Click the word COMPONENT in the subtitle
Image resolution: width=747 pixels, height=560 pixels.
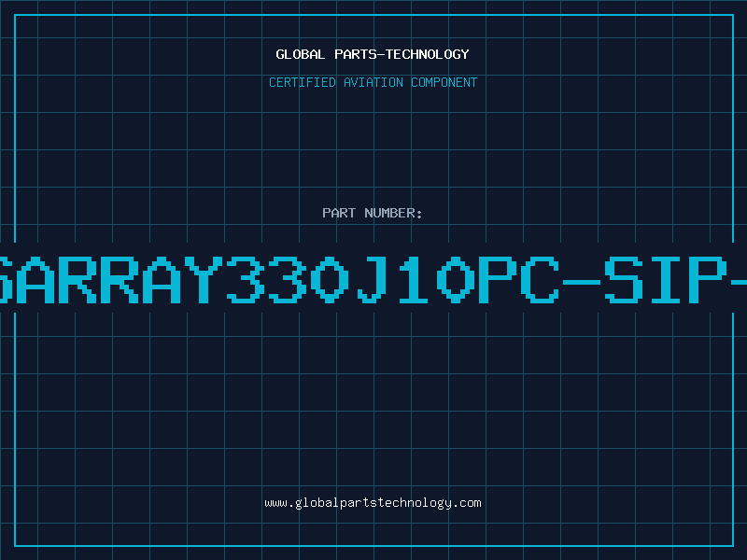tap(444, 82)
